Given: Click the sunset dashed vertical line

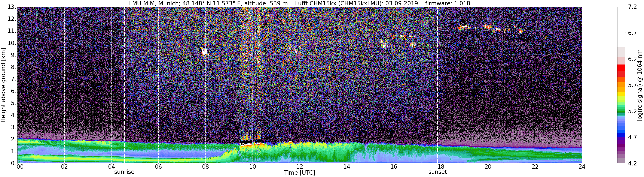Looking at the screenshot, I should 438,85.
